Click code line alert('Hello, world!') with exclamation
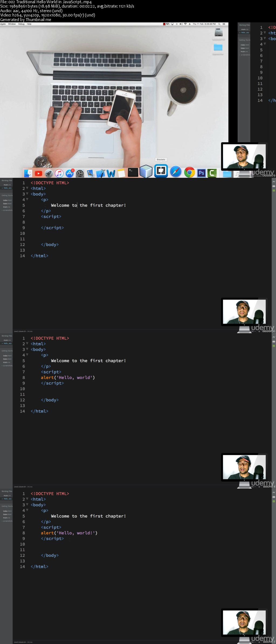 (x=69, y=533)
